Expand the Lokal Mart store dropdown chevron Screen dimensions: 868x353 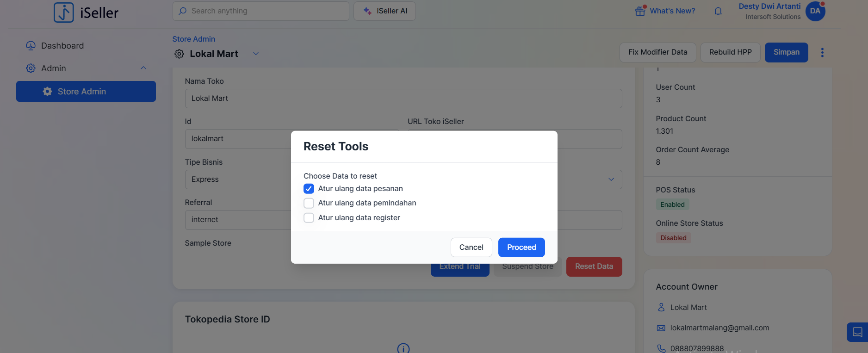point(256,54)
